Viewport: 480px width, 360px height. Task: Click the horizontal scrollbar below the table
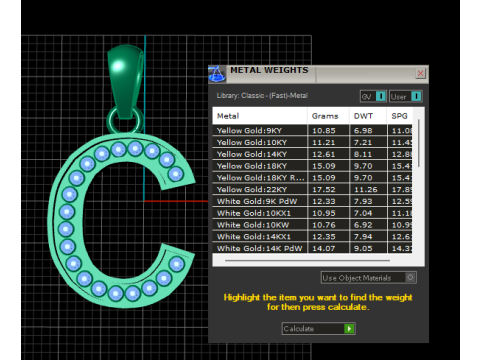pos(307,260)
